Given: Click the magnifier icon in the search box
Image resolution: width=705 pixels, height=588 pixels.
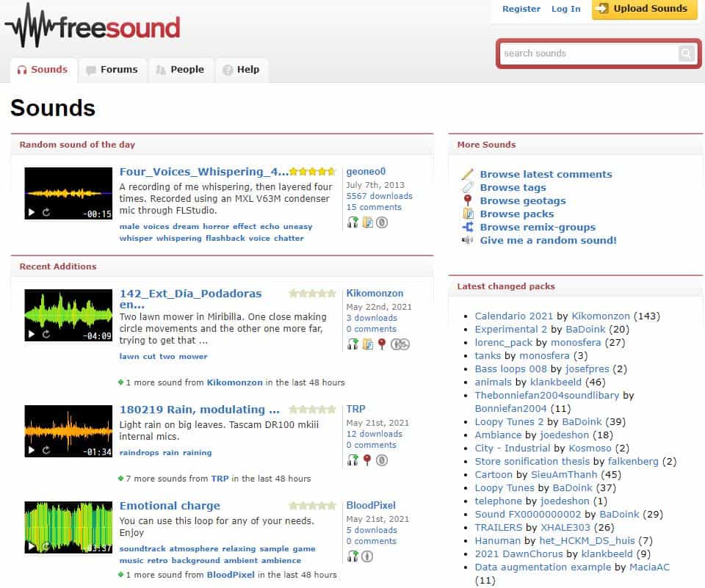Looking at the screenshot, I should [686, 53].
